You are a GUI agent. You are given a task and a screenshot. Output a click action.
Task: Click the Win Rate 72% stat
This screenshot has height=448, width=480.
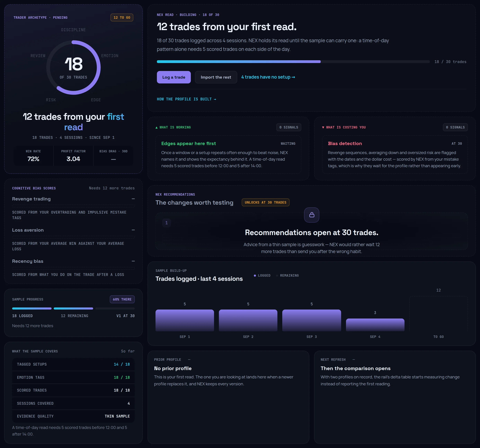pos(33,156)
